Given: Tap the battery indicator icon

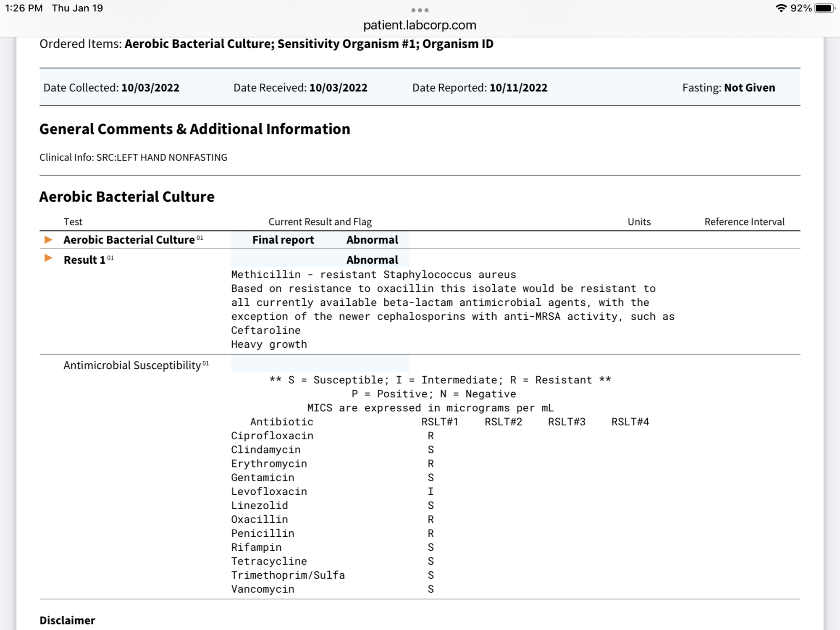Looking at the screenshot, I should tap(824, 8).
